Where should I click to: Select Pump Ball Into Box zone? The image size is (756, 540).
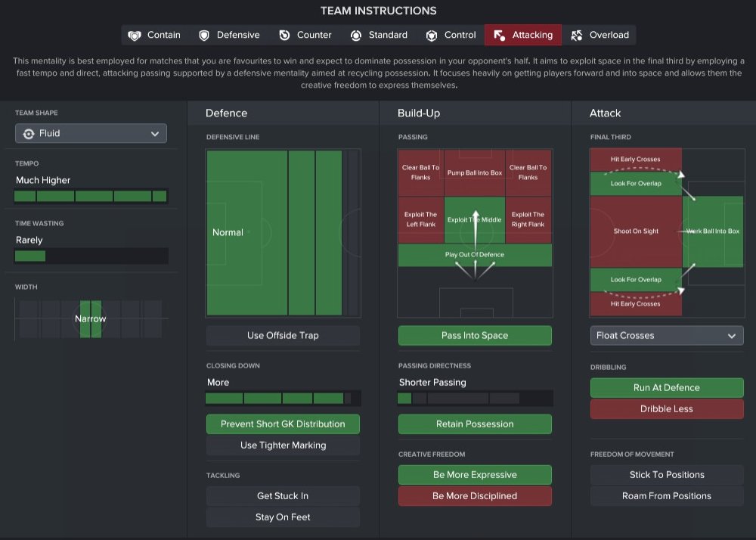click(475, 172)
